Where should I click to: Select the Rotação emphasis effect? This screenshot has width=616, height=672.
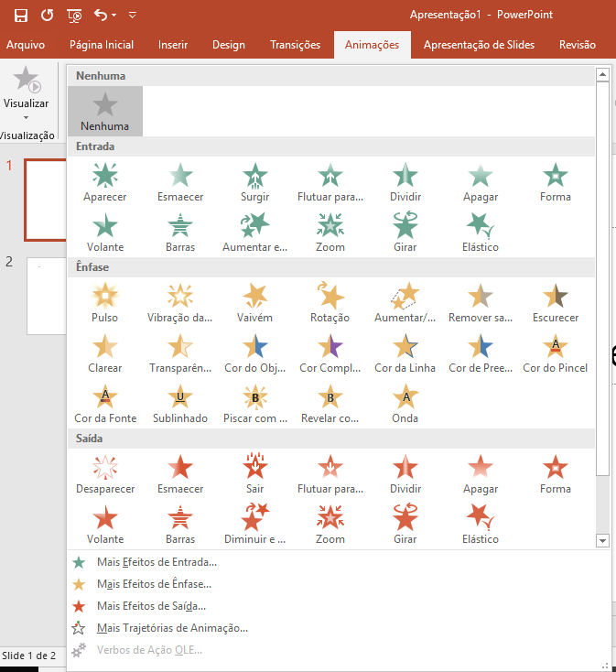(x=330, y=303)
